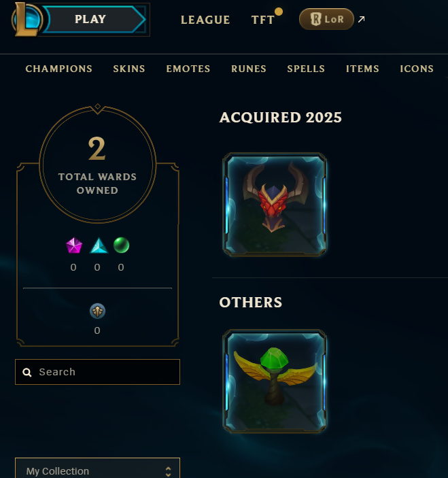Image resolution: width=448 pixels, height=478 pixels.
Task: Open the Icons tab
Action: 417,69
